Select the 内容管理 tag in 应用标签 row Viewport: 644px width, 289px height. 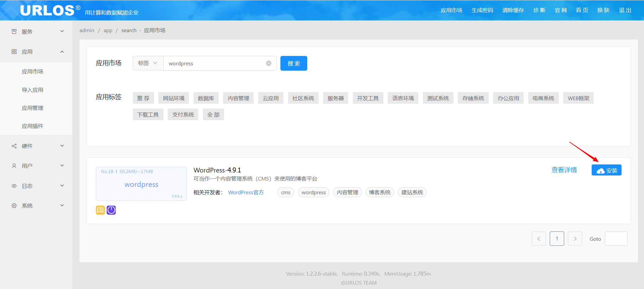238,98
